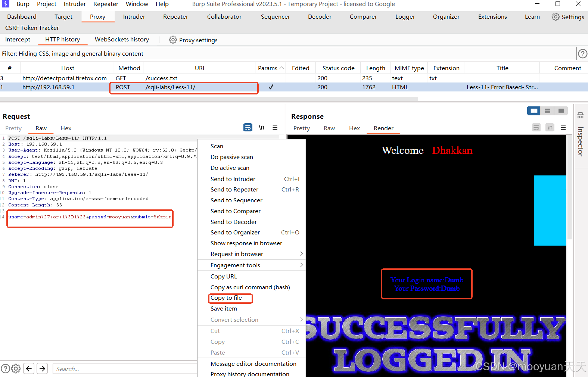Choose Send to Comparer from context menu
The height and width of the screenshot is (377, 588).
pyautogui.click(x=252, y=211)
